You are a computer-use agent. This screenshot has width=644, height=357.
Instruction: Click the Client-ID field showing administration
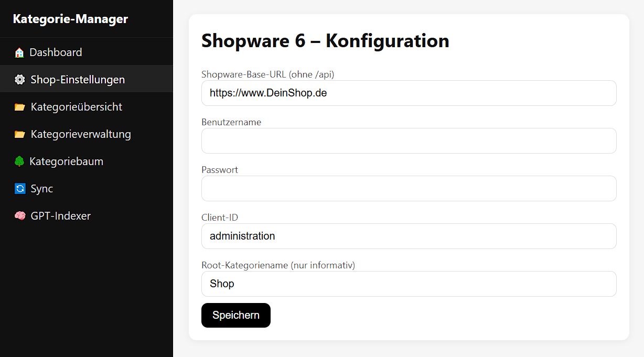(x=409, y=236)
